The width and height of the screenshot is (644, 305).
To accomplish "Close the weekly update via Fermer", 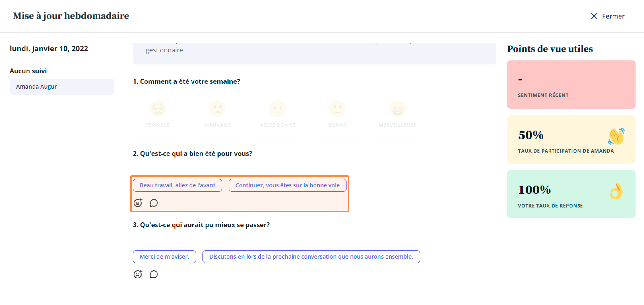I will click(x=613, y=16).
